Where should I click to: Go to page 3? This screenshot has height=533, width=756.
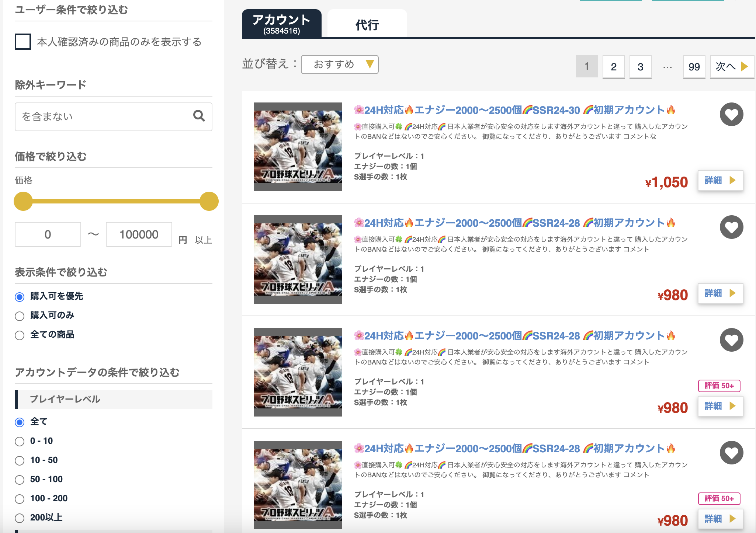641,67
